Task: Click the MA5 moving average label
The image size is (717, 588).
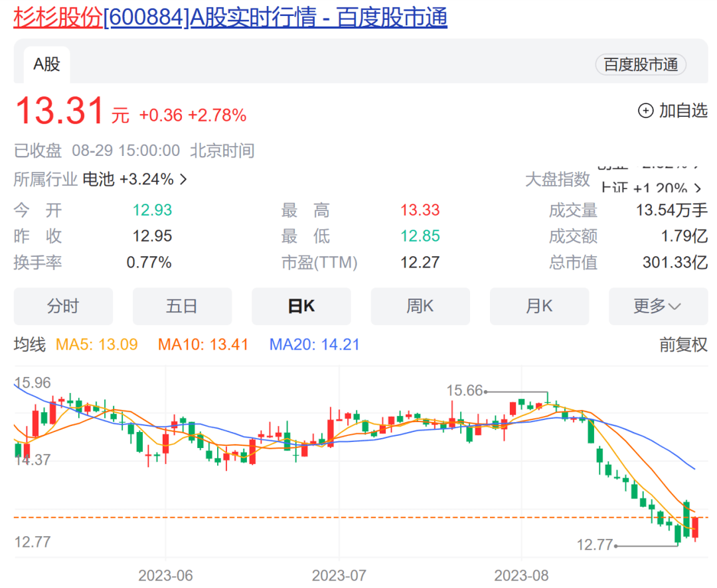Action: coord(97,344)
